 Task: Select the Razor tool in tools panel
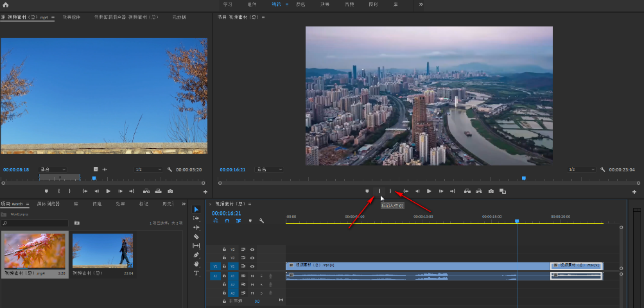tap(196, 236)
